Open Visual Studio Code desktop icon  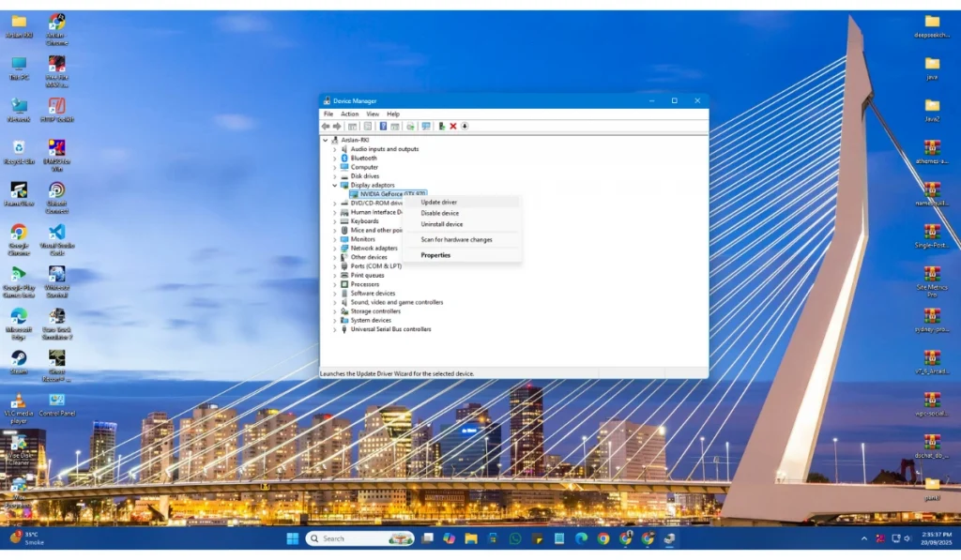point(56,234)
